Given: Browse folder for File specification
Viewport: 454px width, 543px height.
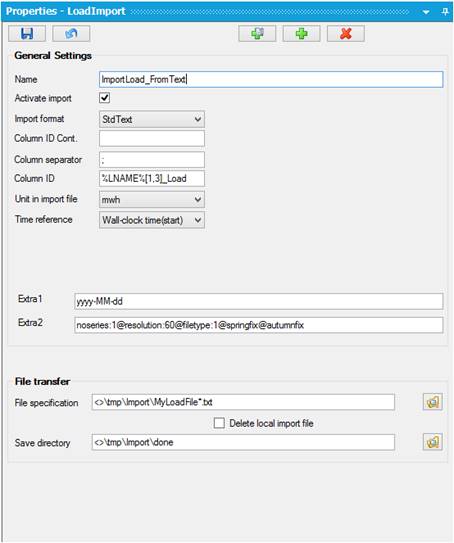Looking at the screenshot, I should [x=433, y=402].
